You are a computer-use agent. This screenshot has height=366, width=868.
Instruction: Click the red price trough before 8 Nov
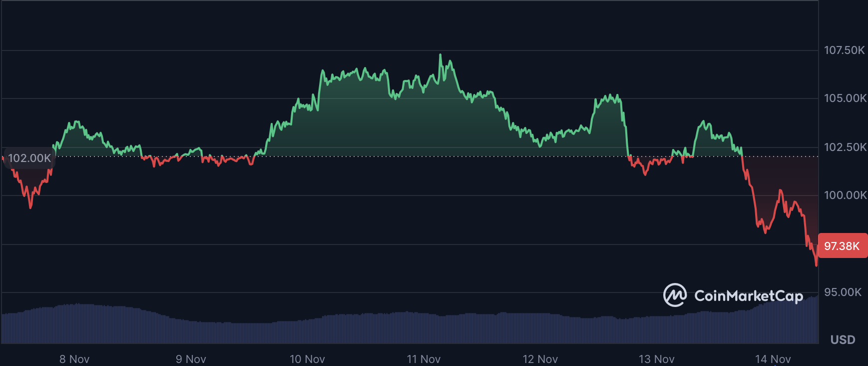coord(30,207)
